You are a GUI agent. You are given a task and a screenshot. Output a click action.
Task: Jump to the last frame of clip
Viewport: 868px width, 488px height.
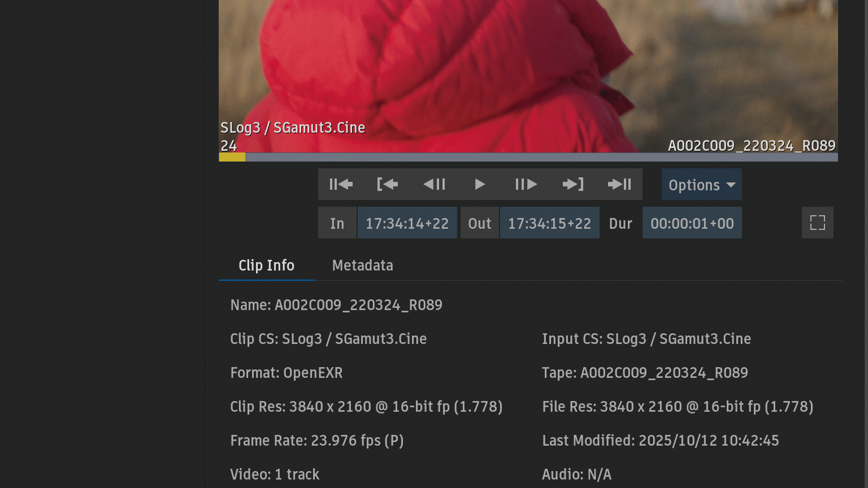[x=619, y=184]
